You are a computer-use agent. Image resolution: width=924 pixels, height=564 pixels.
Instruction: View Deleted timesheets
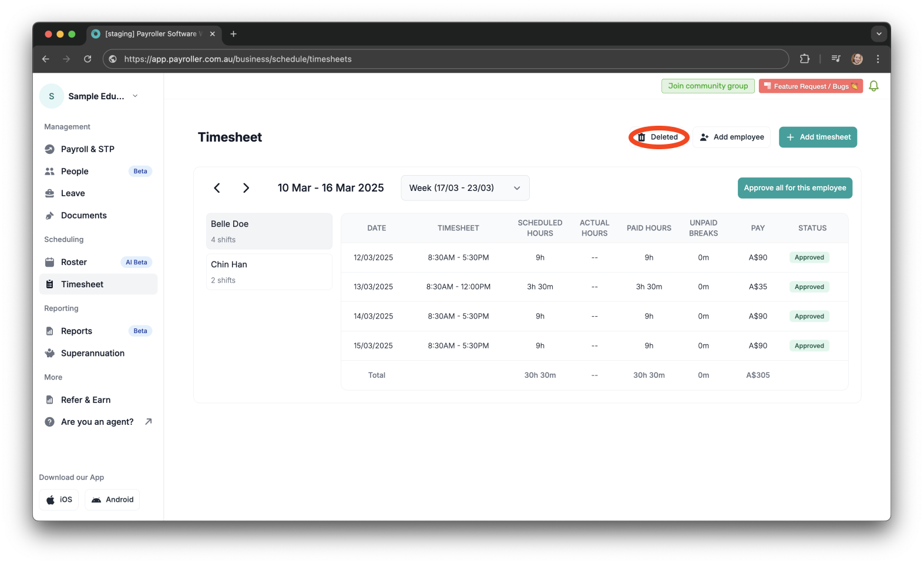658,137
